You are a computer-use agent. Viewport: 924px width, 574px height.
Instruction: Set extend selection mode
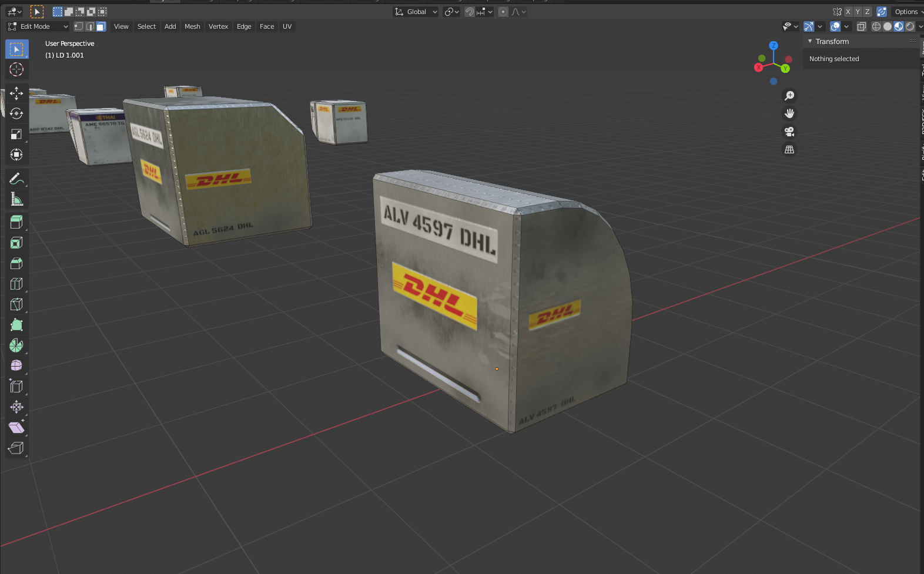pyautogui.click(x=69, y=12)
